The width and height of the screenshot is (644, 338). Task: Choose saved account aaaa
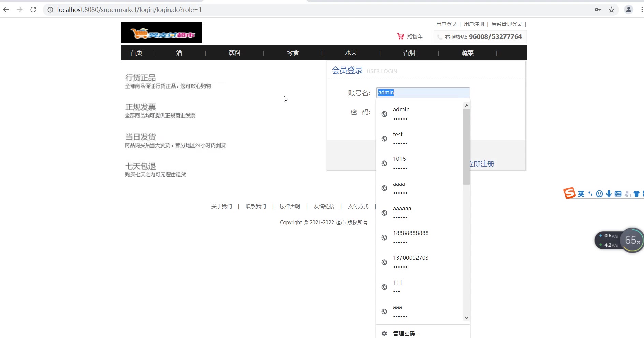click(420, 188)
